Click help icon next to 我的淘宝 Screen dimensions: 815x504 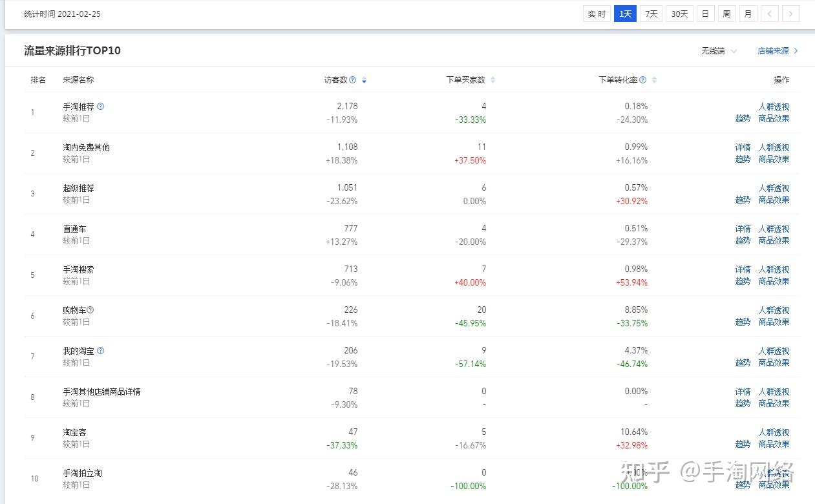(100, 351)
